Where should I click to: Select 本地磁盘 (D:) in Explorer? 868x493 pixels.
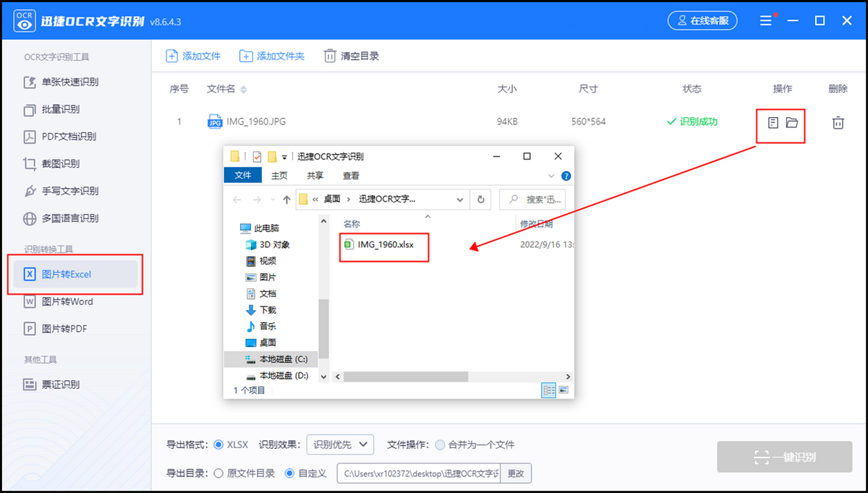click(x=276, y=376)
